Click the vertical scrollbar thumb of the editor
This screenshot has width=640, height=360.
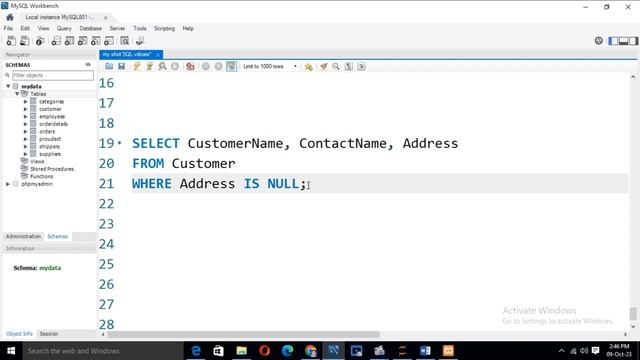click(633, 313)
